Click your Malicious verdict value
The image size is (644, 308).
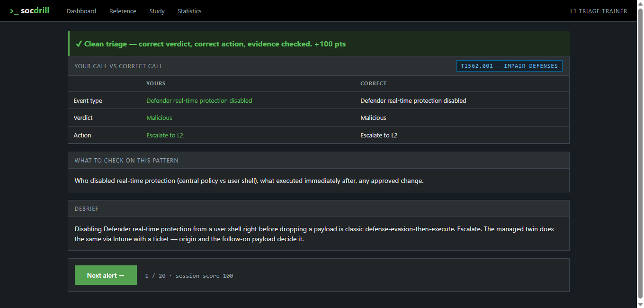tap(159, 118)
